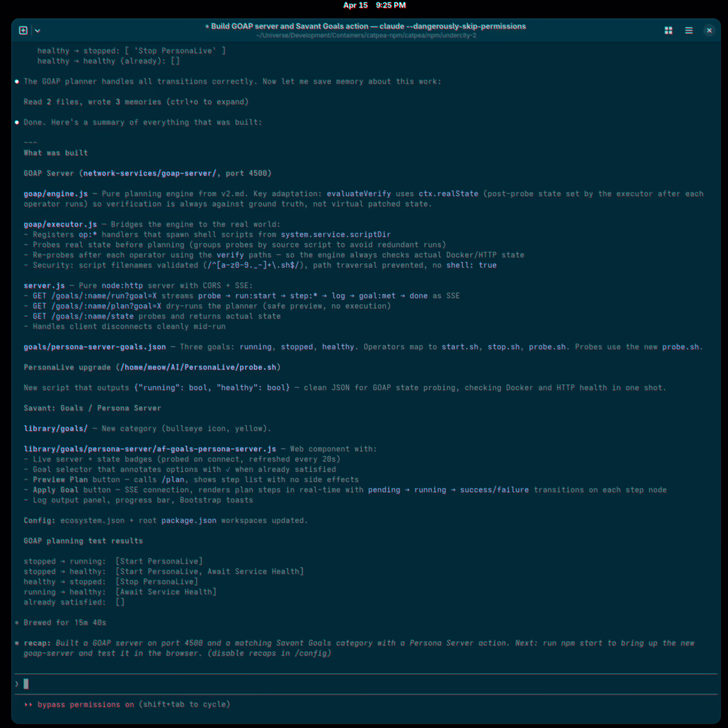Click the white bullet beside 'The GOAP planner handles'

pos(17,82)
